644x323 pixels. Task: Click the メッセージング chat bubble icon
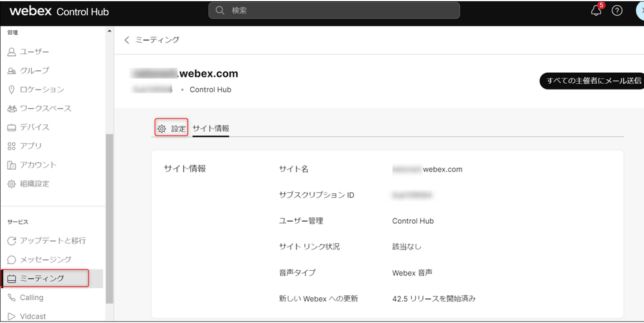click(12, 260)
